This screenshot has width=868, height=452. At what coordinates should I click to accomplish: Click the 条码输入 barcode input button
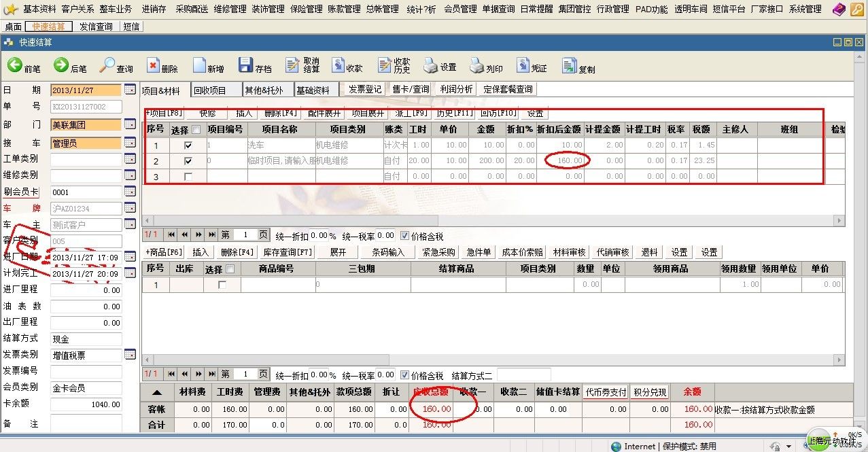pos(387,252)
